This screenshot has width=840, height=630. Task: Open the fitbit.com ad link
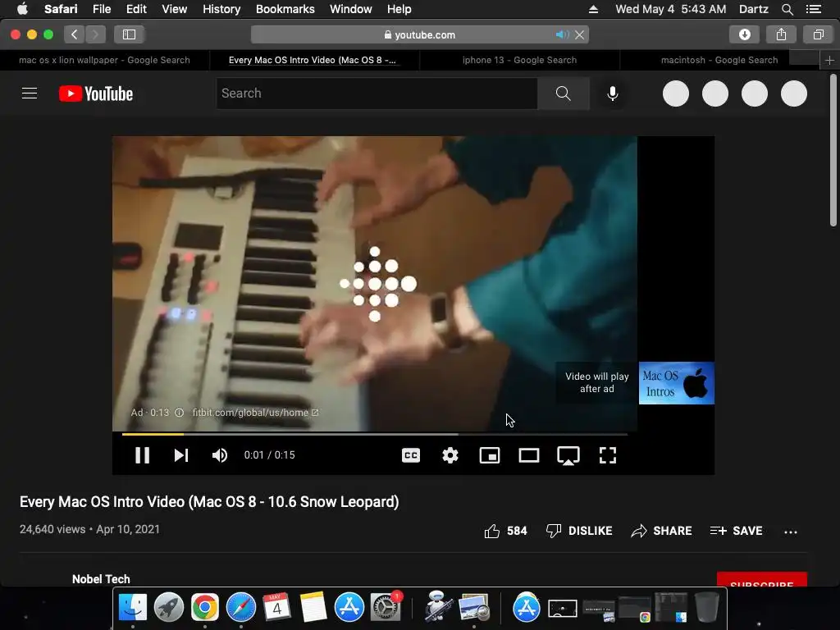click(255, 413)
